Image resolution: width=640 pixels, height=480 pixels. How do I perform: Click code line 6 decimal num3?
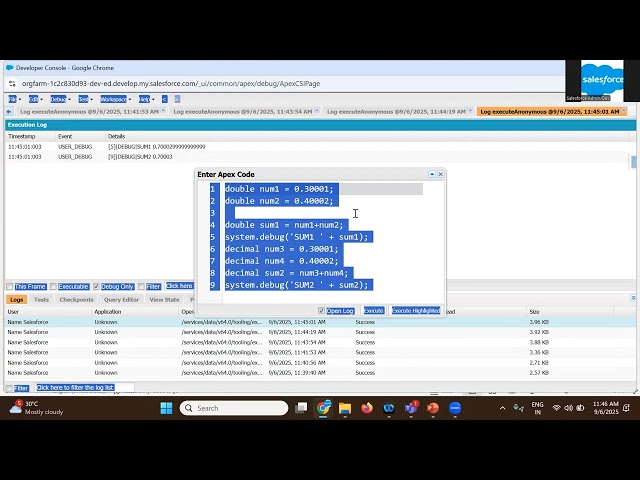282,249
